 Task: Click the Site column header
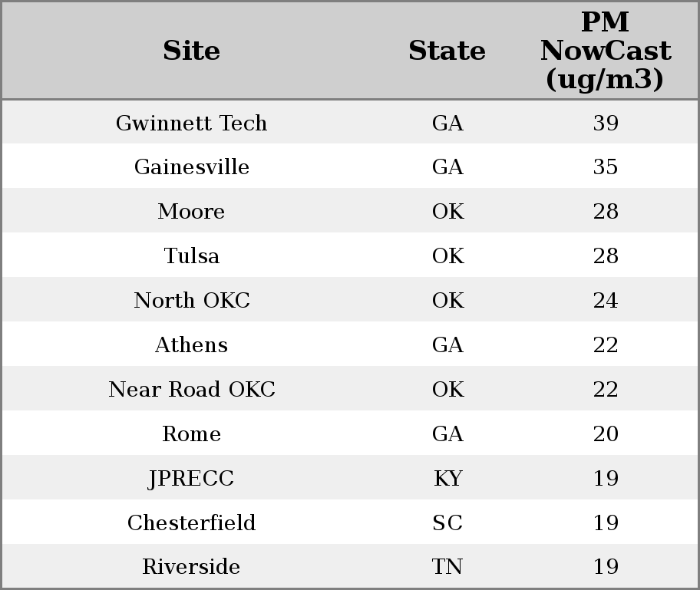pyautogui.click(x=191, y=51)
